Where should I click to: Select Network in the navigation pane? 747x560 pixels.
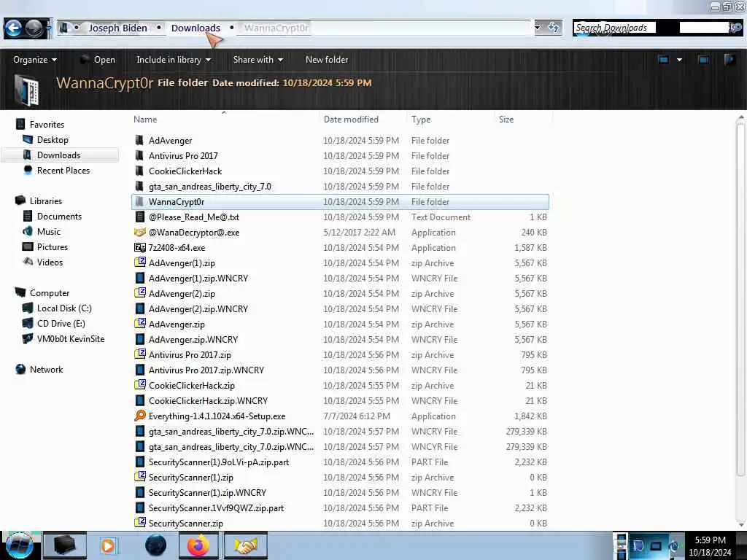[x=46, y=370]
